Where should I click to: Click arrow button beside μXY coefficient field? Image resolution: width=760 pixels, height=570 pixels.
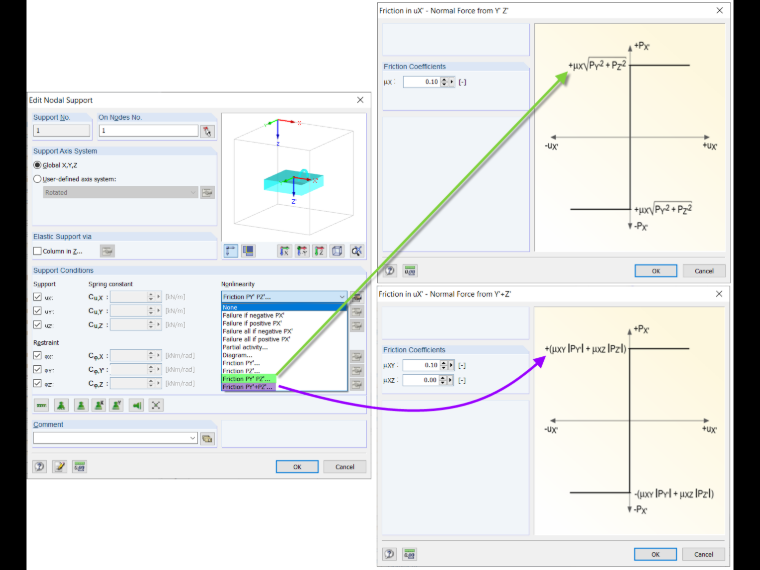pos(451,365)
